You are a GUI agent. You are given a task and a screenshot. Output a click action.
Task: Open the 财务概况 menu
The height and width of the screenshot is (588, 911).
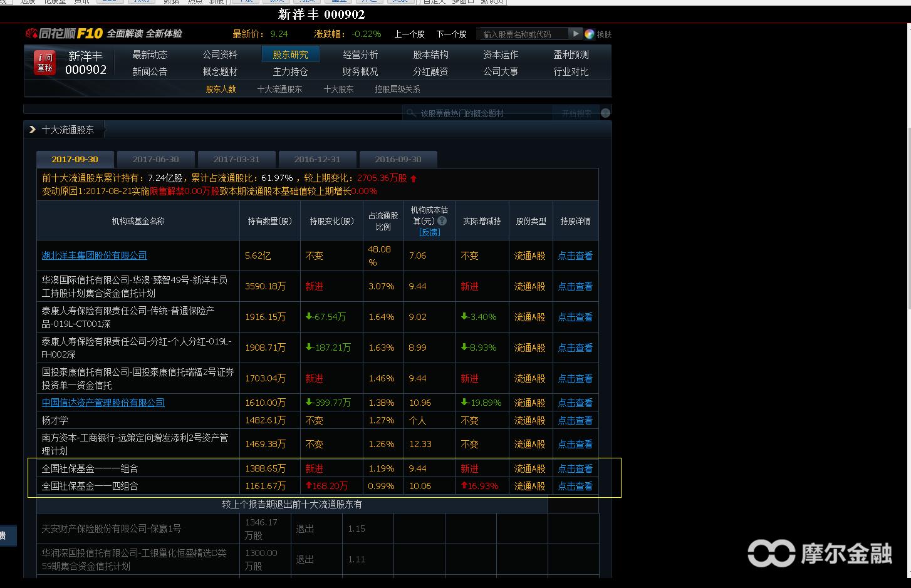pyautogui.click(x=360, y=71)
